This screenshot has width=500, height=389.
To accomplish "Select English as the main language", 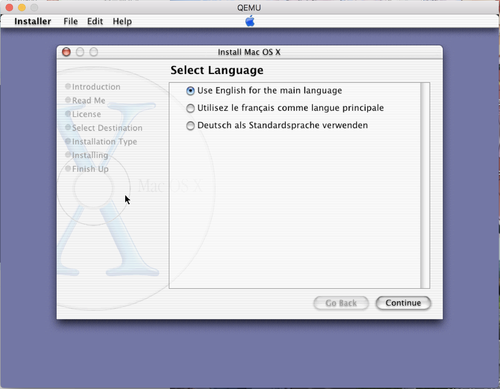I will point(190,91).
